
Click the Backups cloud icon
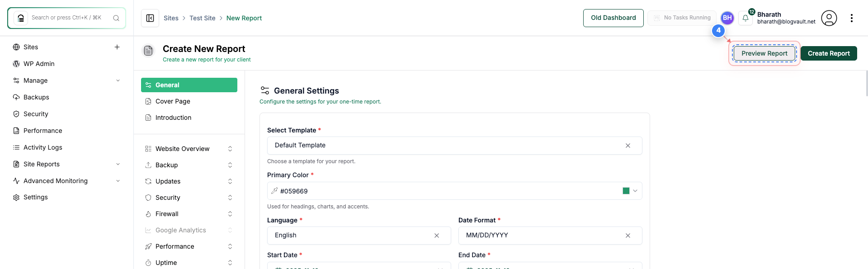16,97
